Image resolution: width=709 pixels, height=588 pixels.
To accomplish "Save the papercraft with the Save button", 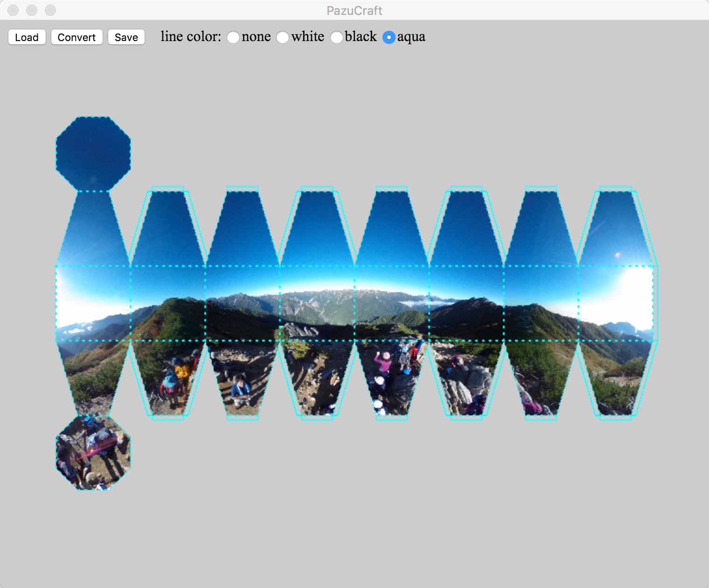I will [x=126, y=37].
